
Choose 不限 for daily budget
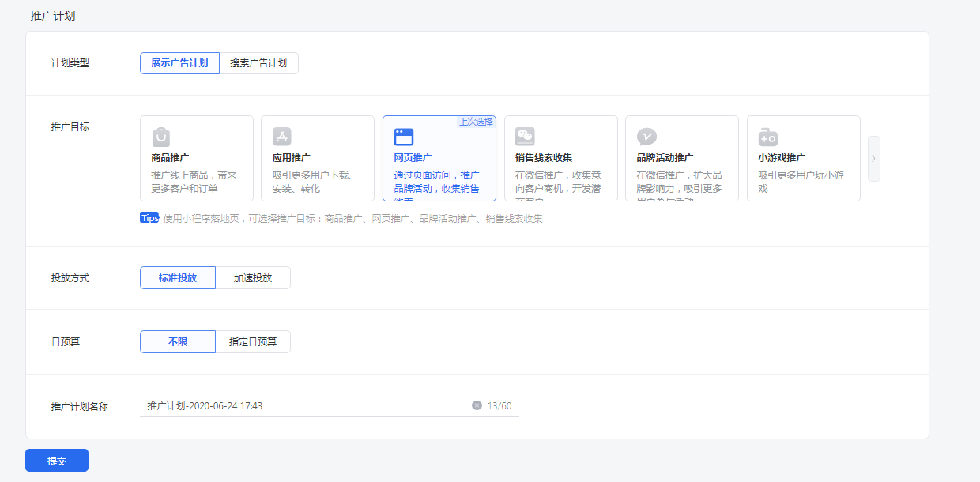click(178, 341)
